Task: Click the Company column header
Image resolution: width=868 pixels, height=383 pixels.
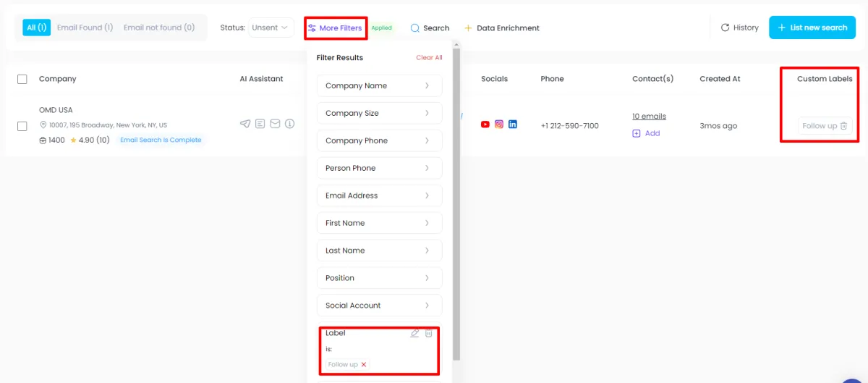Action: point(57,79)
